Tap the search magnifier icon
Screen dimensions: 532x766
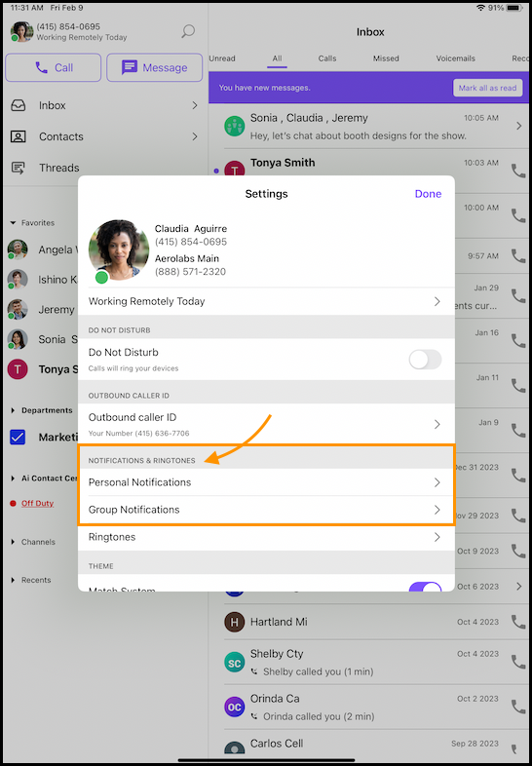(188, 32)
